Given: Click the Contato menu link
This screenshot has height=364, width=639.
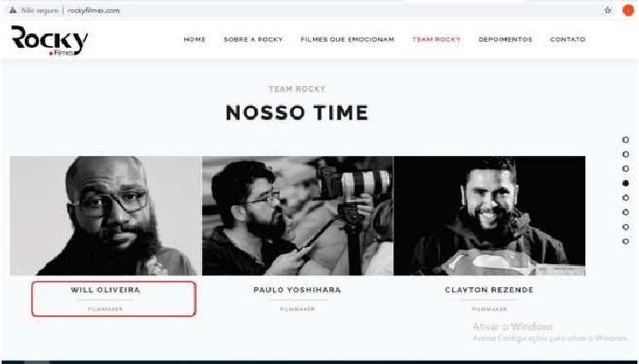Looking at the screenshot, I should coord(567,39).
